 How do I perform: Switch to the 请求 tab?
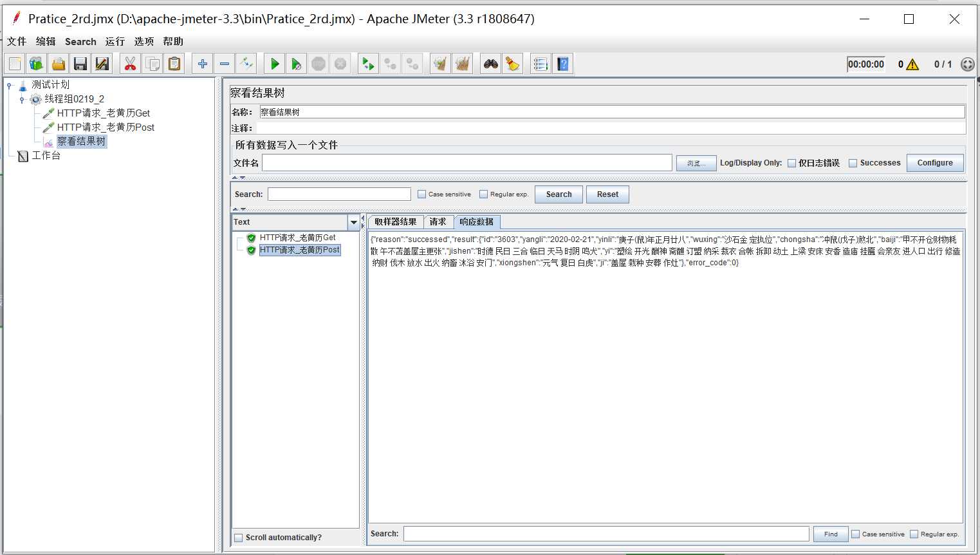pos(438,221)
